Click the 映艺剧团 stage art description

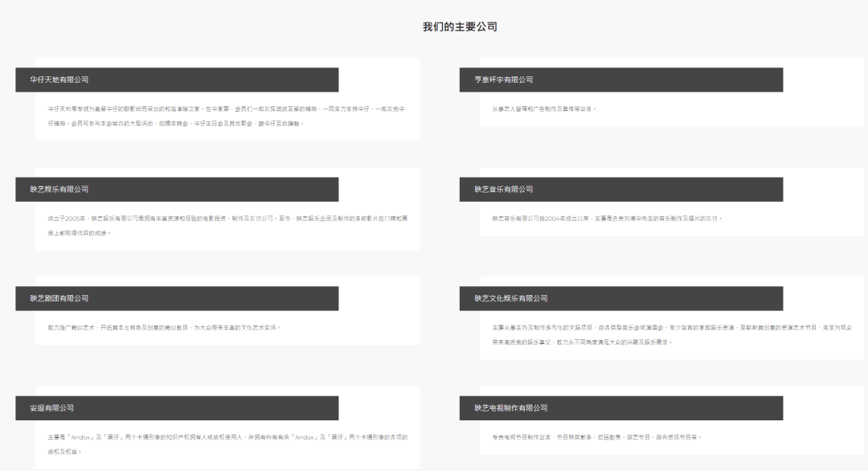(x=165, y=328)
